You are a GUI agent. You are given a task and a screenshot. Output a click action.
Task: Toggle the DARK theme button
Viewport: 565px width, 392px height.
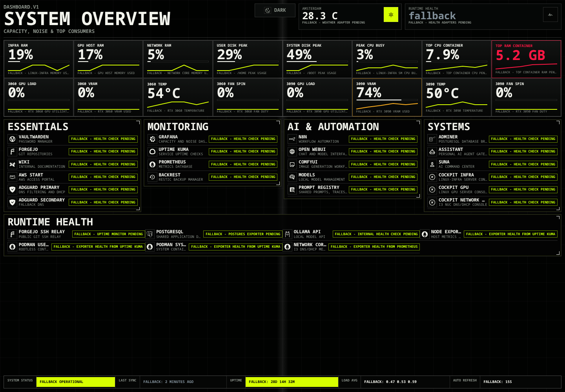pos(275,10)
